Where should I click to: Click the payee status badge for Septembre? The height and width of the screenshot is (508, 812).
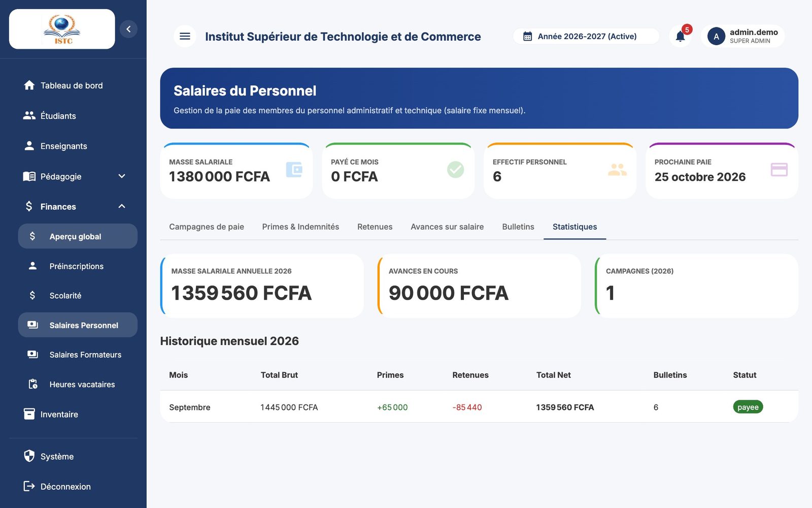tap(748, 407)
